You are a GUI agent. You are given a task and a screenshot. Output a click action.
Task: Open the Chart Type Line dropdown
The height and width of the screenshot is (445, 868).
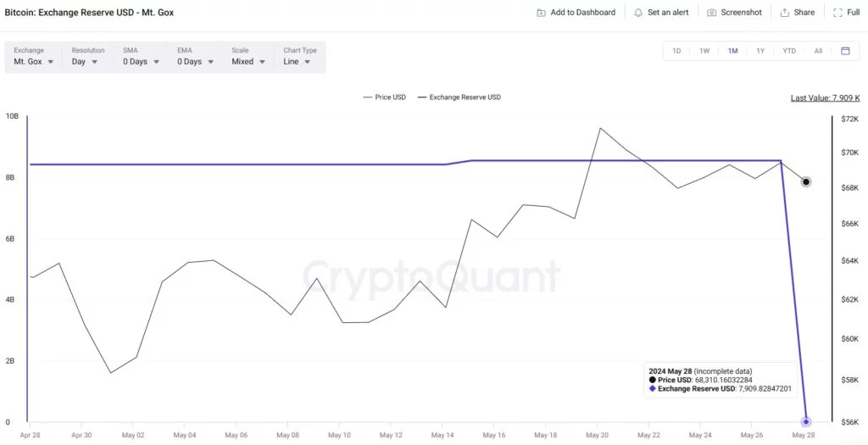[x=299, y=57]
